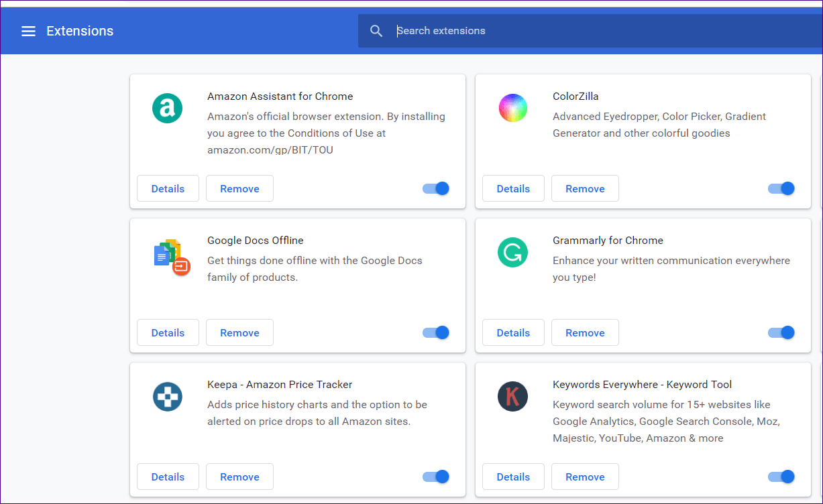Click 'Adds price history charts' description
Screen dimensions: 823x504
pyautogui.click(x=317, y=413)
